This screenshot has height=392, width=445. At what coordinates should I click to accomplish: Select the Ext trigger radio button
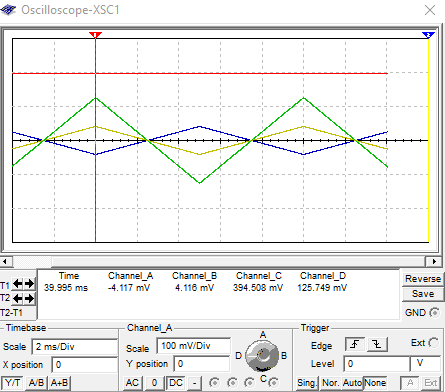434,343
